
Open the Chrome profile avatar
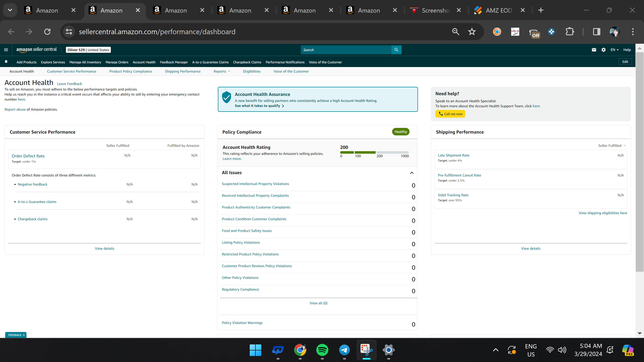614,32
